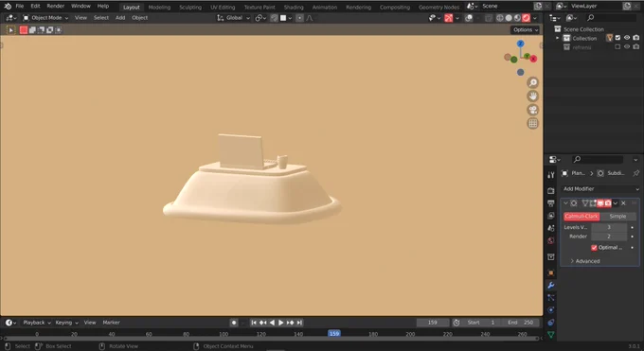This screenshot has width=644, height=351.
Task: Toggle render camera icon for Collection
Action: tap(636, 38)
